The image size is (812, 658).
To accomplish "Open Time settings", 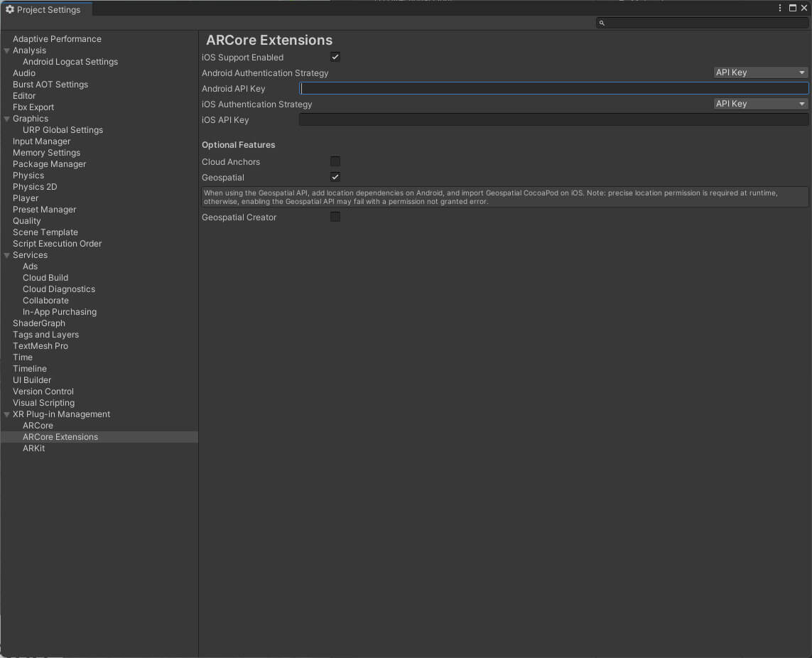I will point(22,358).
